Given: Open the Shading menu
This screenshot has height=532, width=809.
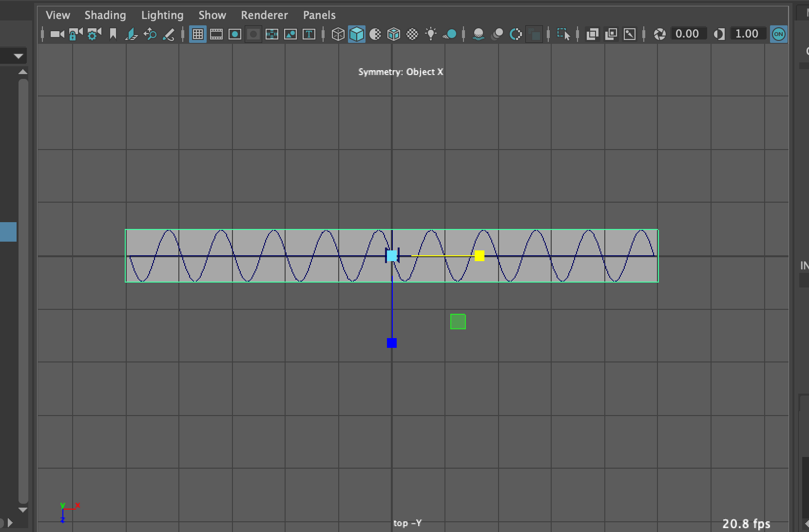Looking at the screenshot, I should pyautogui.click(x=105, y=15).
